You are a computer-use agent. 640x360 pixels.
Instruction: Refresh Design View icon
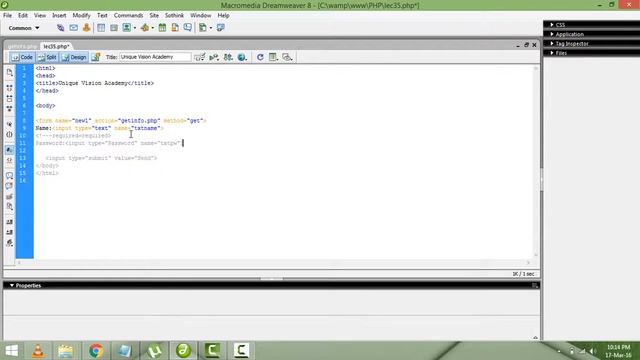point(260,57)
